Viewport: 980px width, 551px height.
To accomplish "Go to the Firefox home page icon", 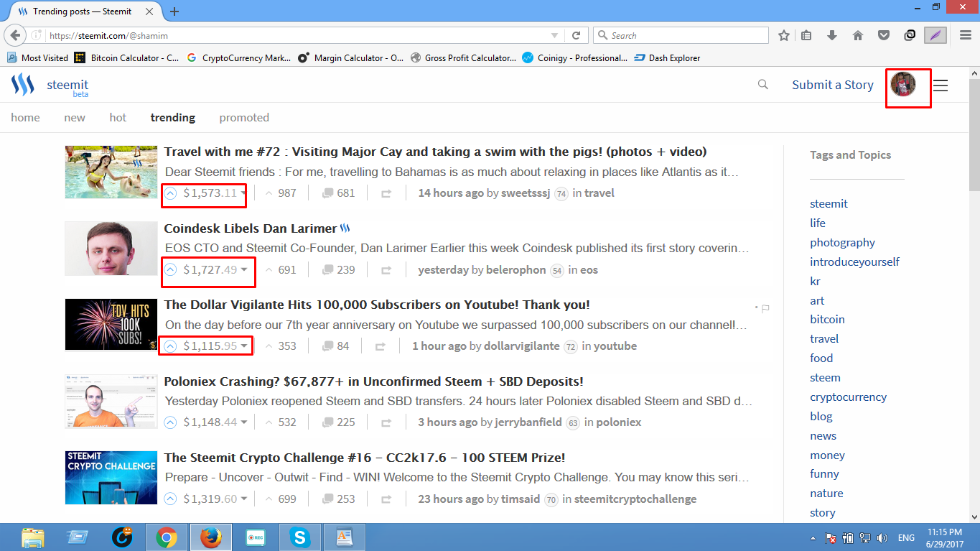I will (x=858, y=35).
